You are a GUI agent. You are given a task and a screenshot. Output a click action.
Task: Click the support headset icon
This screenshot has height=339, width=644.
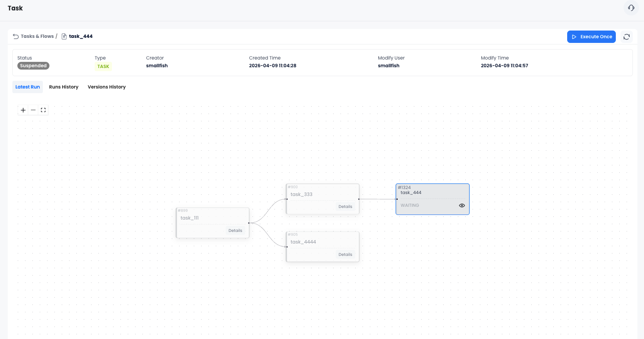(631, 8)
